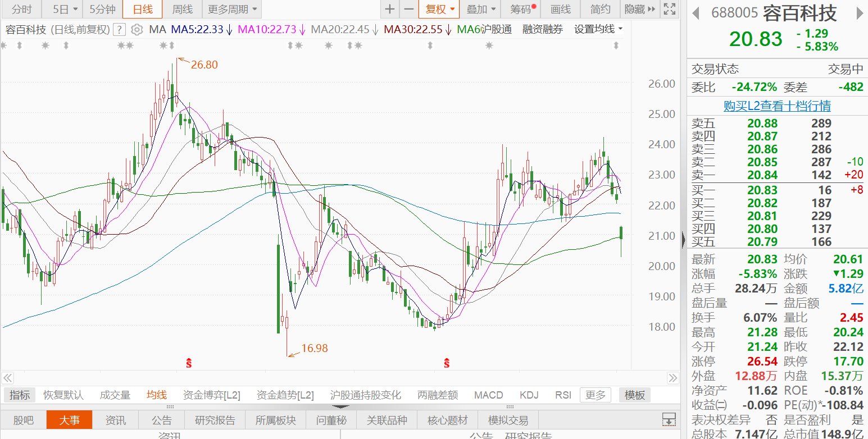Toggle the KDJ indicator
Image resolution: width=868 pixels, height=439 pixels.
point(529,395)
